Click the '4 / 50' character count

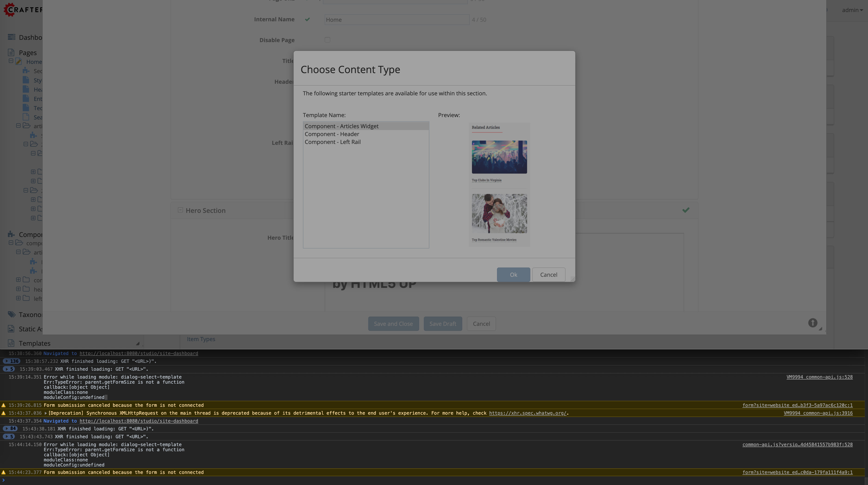[x=479, y=20]
